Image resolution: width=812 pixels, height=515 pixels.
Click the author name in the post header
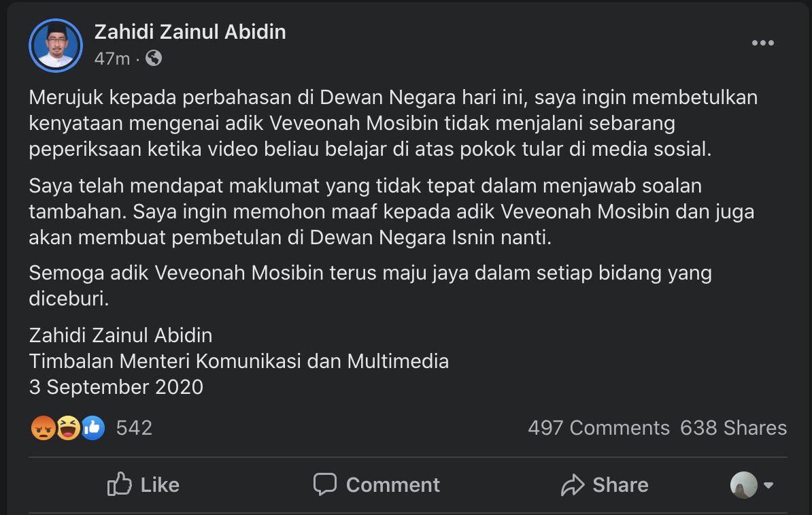(x=190, y=32)
